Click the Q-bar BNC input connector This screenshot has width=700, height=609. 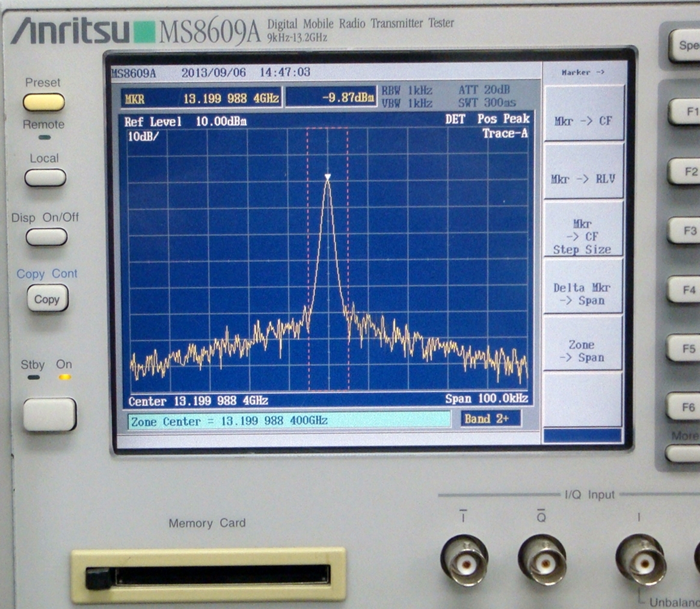tap(542, 560)
